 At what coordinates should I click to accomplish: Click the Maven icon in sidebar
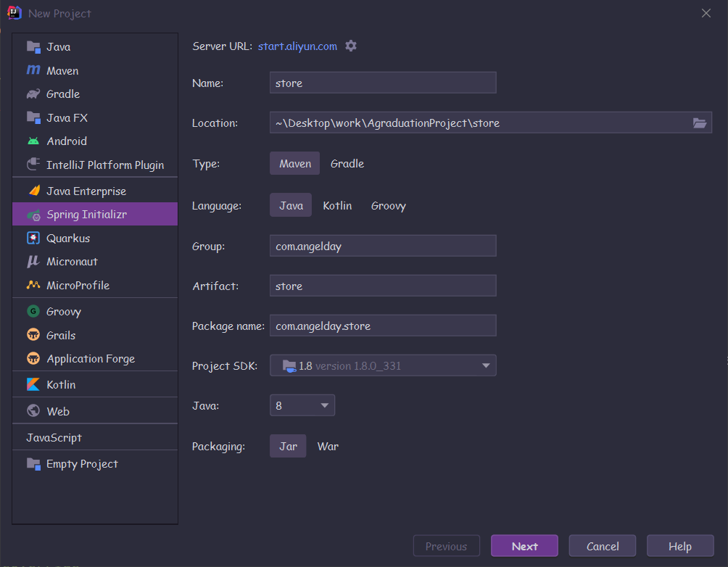(33, 70)
